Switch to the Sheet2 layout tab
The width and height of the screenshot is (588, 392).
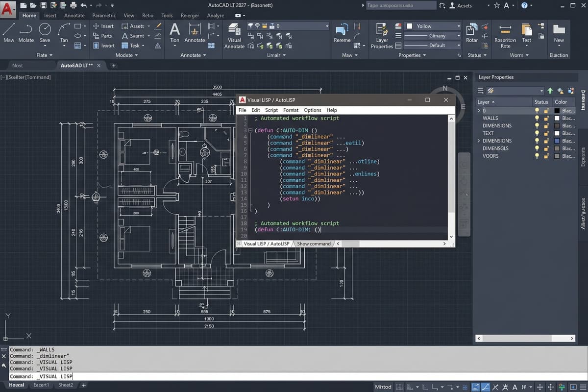pos(65,385)
